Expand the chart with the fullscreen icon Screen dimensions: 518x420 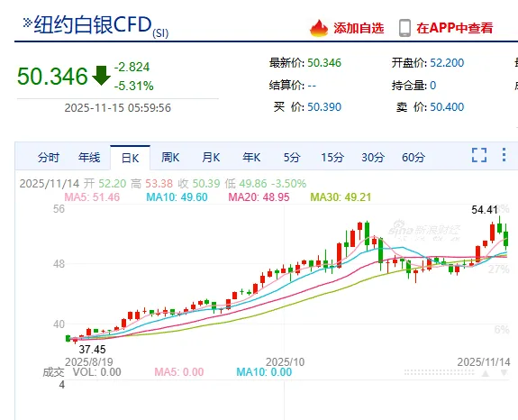479,155
